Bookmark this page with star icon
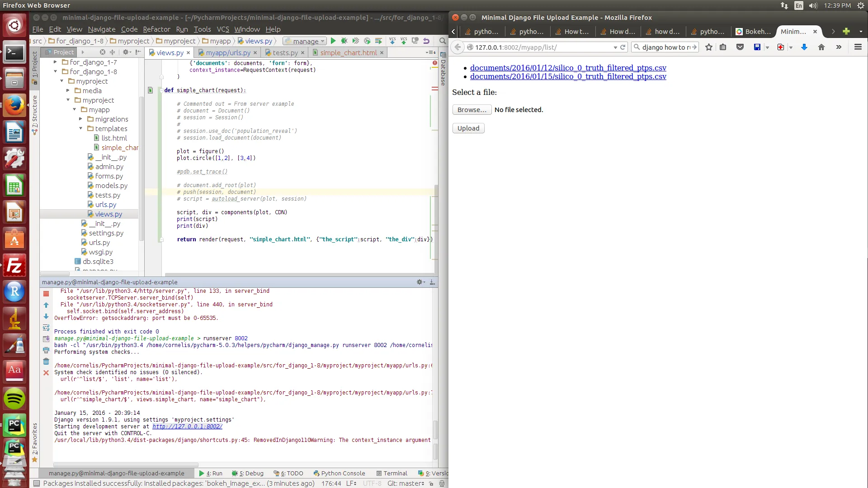The width and height of the screenshot is (868, 488). pos(709,47)
